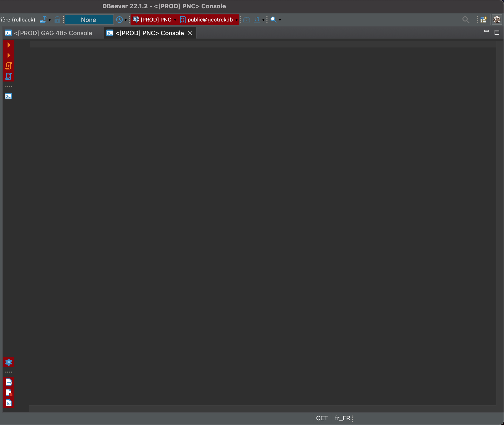Expand the transaction mode dropdown arrow
Image resolution: width=504 pixels, height=425 pixels.
pos(50,20)
